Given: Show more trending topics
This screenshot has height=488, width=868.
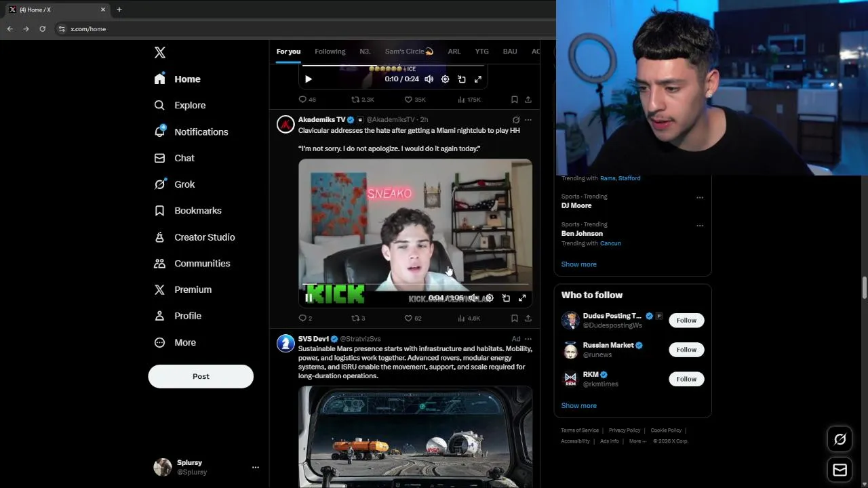Looking at the screenshot, I should [578, 264].
